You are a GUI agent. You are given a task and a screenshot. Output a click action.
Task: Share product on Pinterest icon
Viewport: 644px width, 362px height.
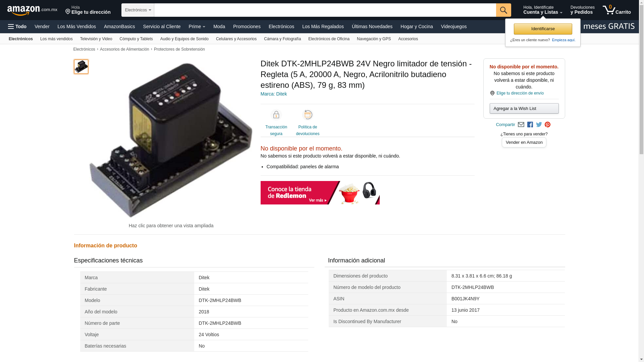(547, 125)
